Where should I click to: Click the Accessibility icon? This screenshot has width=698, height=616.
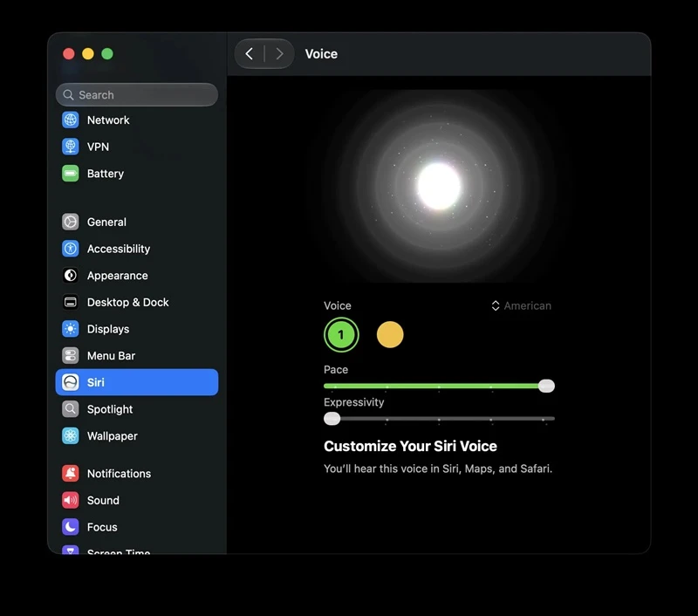[x=71, y=249]
